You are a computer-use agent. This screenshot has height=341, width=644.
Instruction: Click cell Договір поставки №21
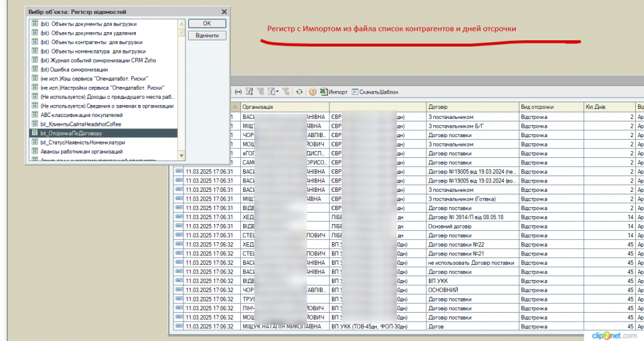tap(472, 254)
